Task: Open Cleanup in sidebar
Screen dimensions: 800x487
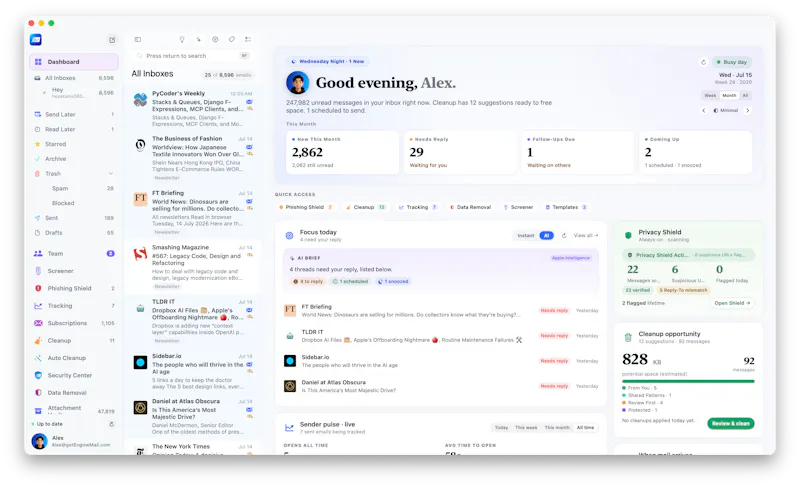Action: pyautogui.click(x=74, y=340)
